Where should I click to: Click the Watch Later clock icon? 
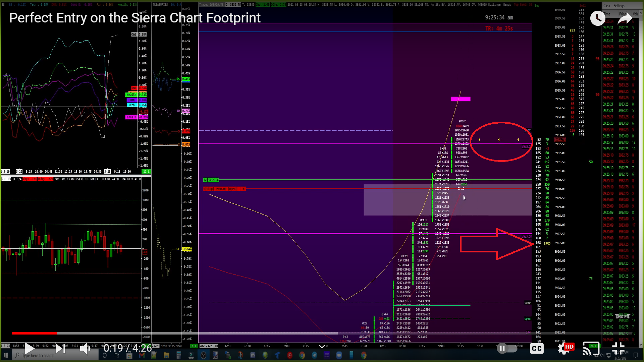tap(598, 18)
